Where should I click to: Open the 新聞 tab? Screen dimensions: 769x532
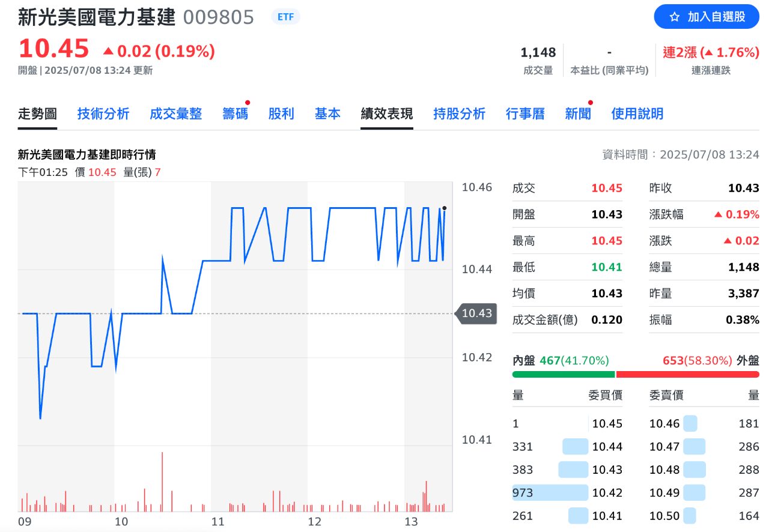[x=578, y=113]
